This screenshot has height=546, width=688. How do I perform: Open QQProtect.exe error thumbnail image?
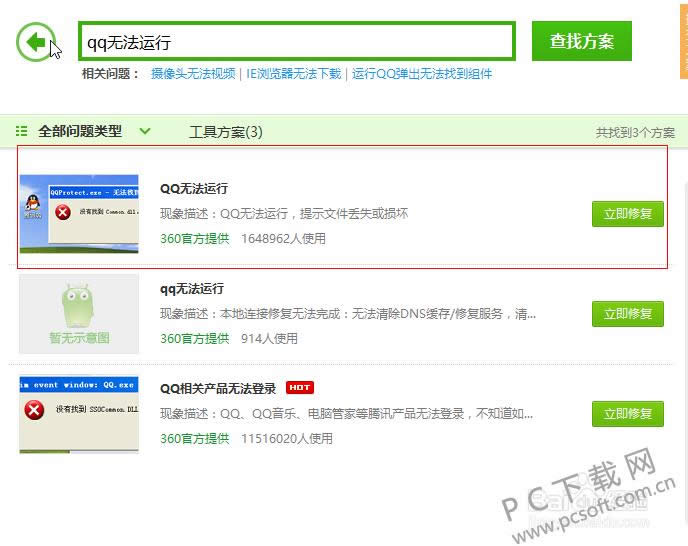[x=79, y=214]
